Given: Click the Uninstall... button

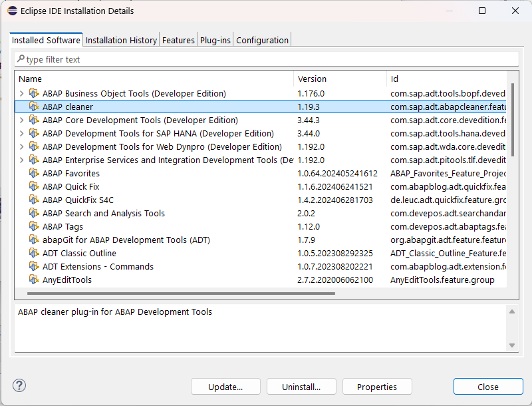Looking at the screenshot, I should [x=301, y=387].
